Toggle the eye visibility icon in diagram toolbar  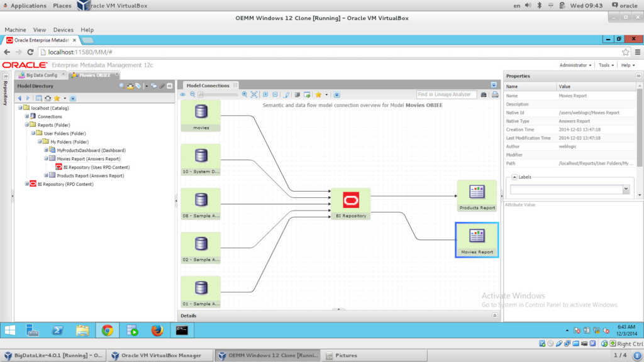[183, 94]
